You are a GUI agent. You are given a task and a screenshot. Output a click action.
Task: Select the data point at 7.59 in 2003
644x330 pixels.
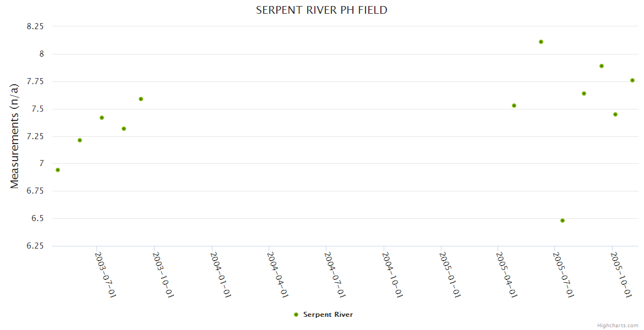[x=141, y=99]
